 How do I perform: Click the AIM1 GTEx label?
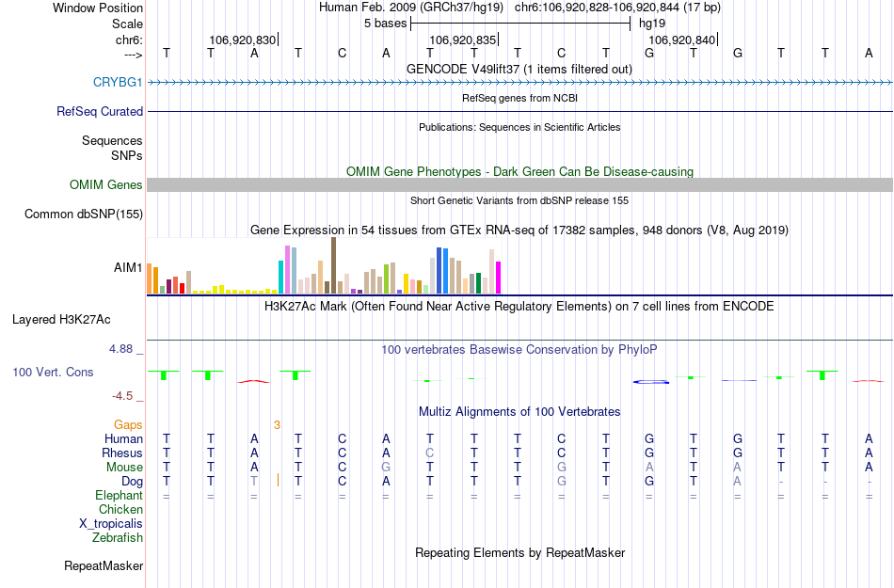coord(128,267)
